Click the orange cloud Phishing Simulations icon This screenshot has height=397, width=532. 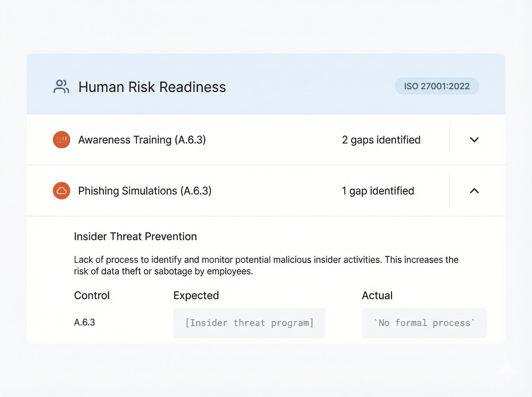[x=62, y=191]
